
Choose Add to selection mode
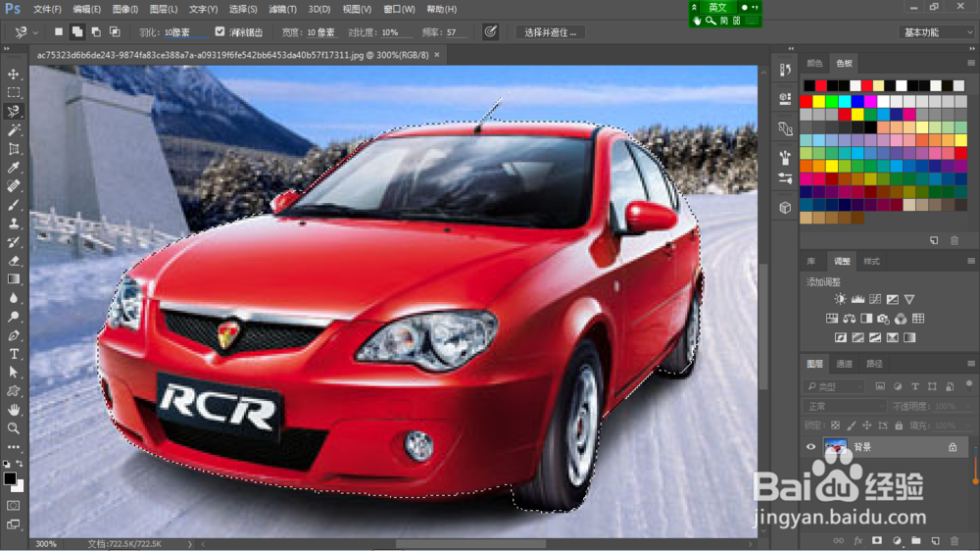[x=77, y=31]
